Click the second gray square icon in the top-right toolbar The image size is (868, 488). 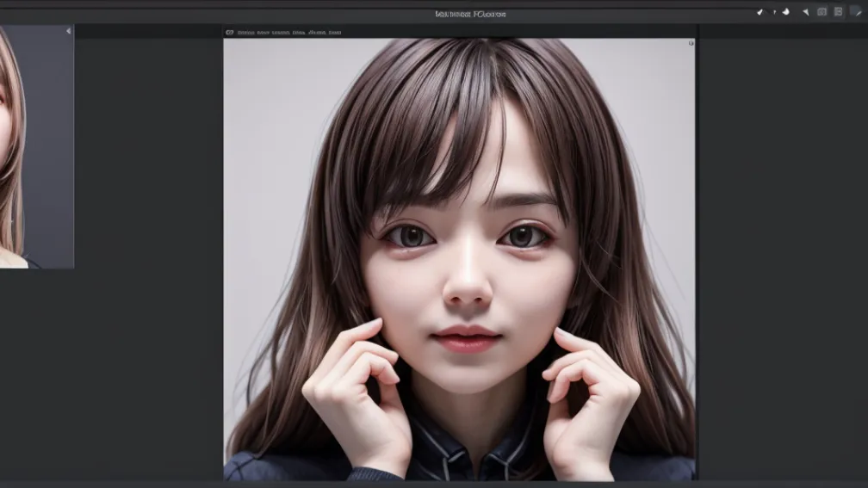pos(838,12)
